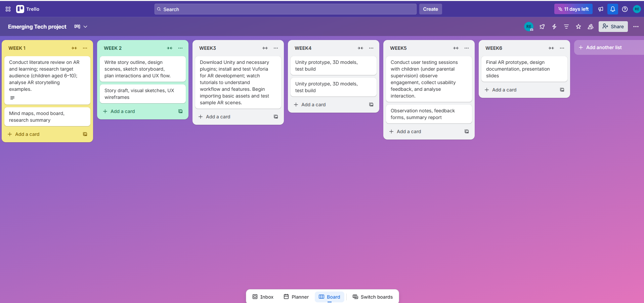Click the megaphone feedback icon
644x303 pixels.
[601, 9]
